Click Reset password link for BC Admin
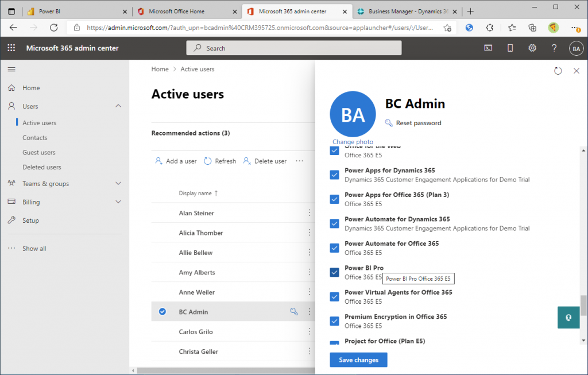Screen dimensions: 588x375 pos(419,123)
